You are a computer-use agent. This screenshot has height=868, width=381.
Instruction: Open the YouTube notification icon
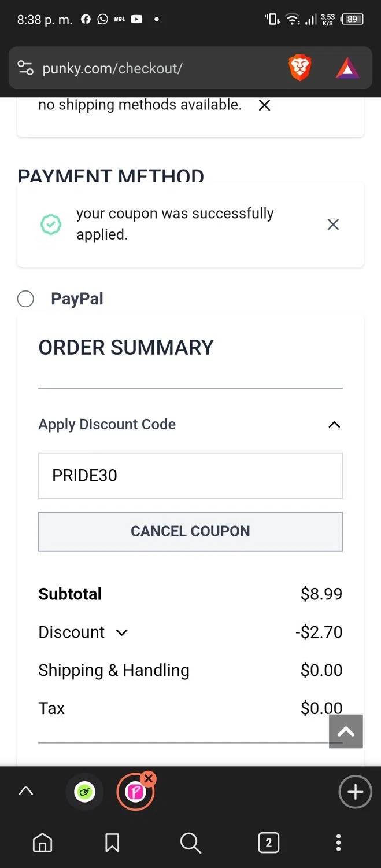(135, 19)
